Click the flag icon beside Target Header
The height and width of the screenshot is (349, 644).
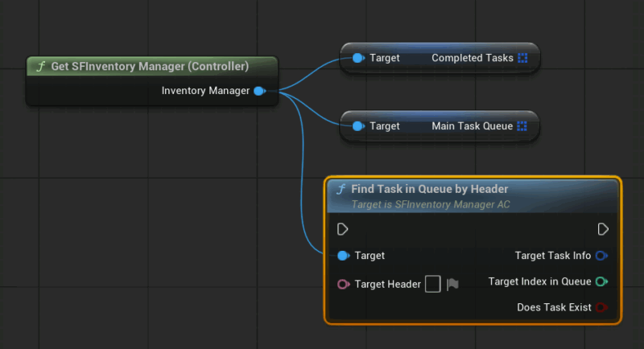(x=452, y=284)
